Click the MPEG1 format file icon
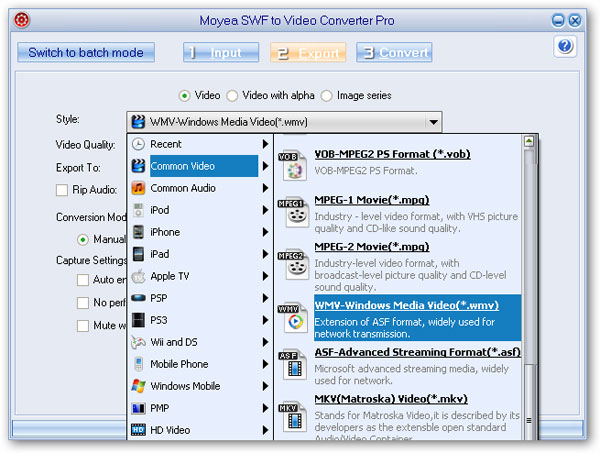This screenshot has width=600, height=453. click(293, 213)
